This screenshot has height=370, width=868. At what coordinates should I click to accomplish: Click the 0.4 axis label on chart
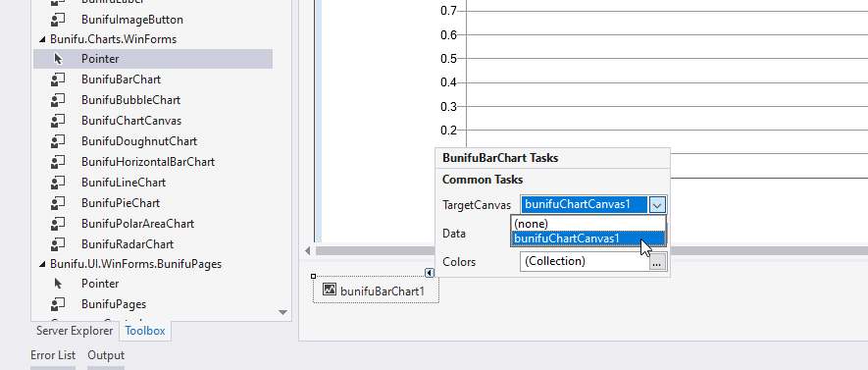(449, 82)
